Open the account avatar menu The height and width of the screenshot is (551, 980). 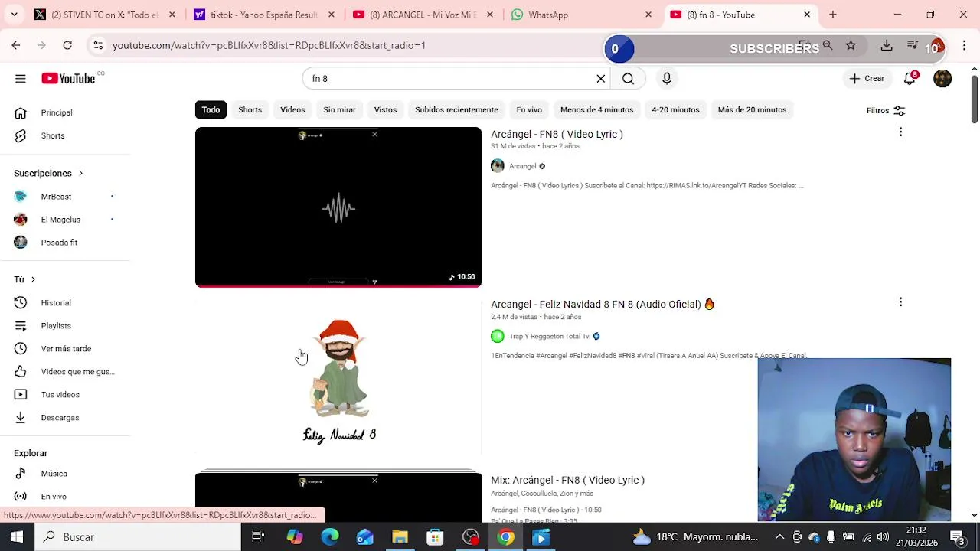pyautogui.click(x=942, y=78)
